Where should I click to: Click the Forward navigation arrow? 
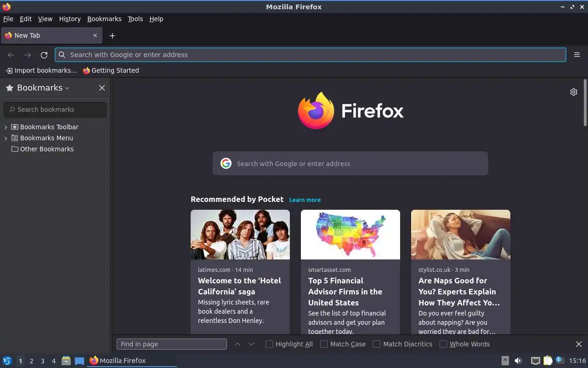(x=28, y=55)
